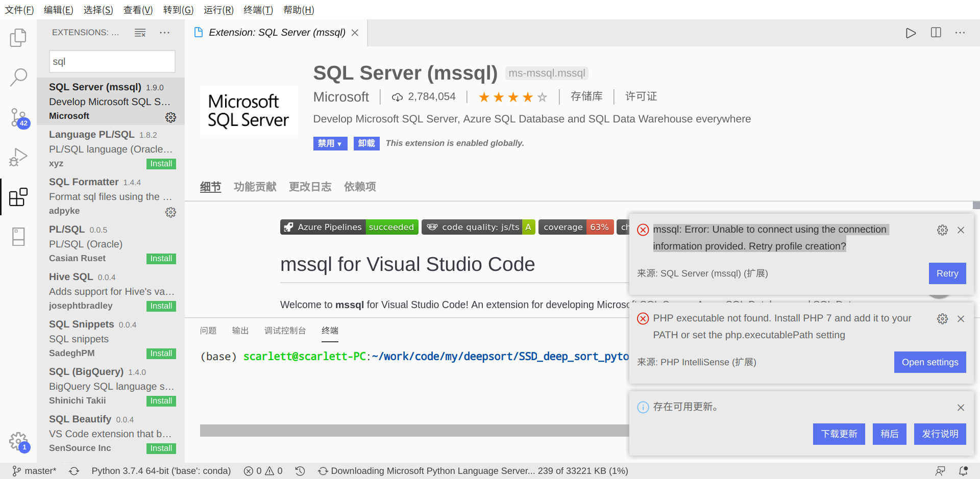Open the gear for installed SQL Server (mssql) extension
980x479 pixels.
[x=170, y=117]
